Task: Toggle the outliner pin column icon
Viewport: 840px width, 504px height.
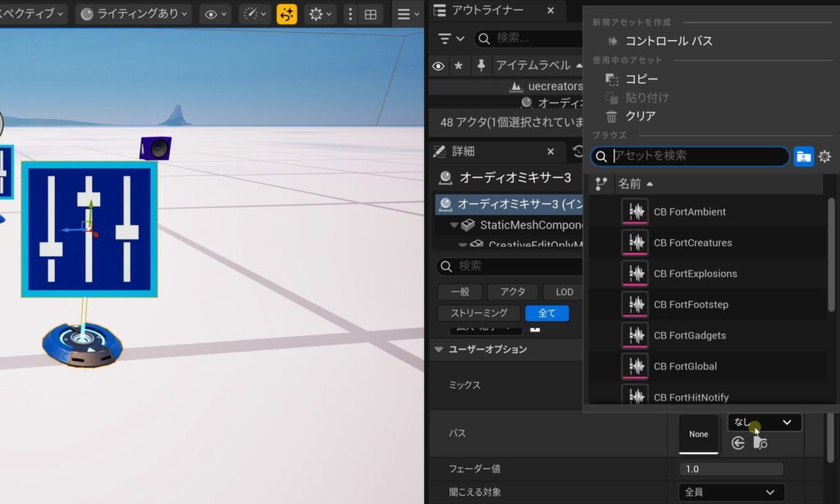Action: [x=481, y=65]
